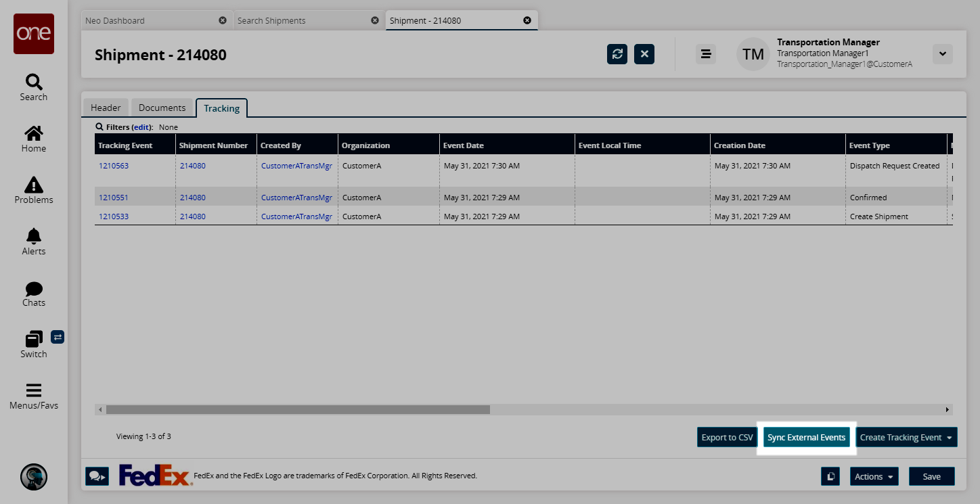The image size is (980, 504).
Task: Click the Viewing 1-3 of 3 text
Action: (143, 436)
